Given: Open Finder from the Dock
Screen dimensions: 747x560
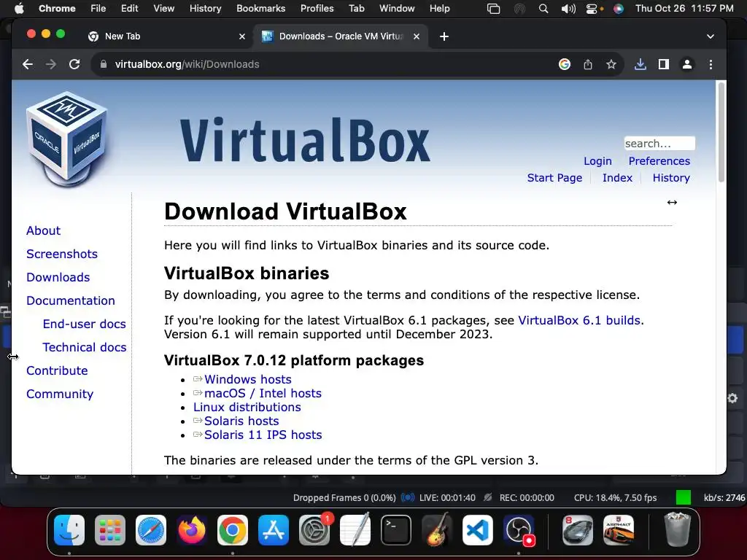Looking at the screenshot, I should [69, 530].
